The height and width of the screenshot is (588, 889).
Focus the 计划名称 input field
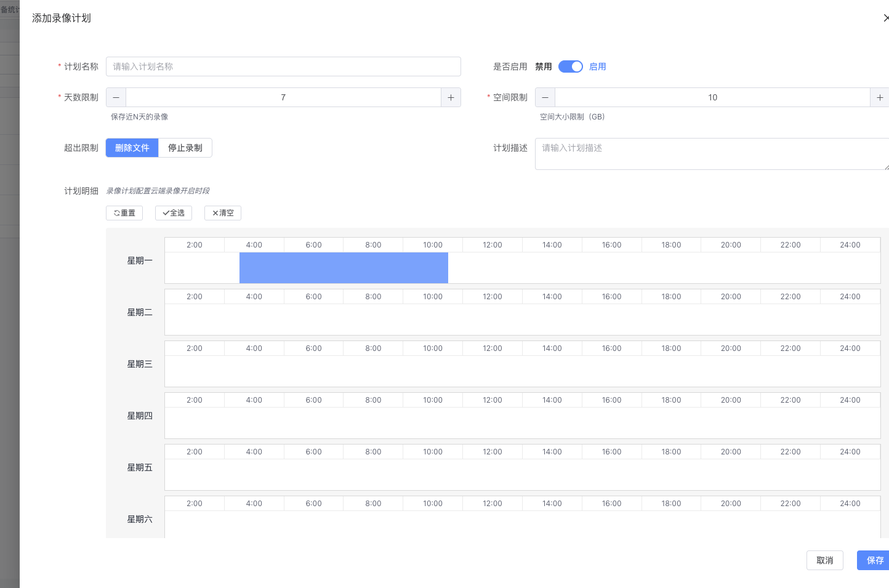click(283, 66)
